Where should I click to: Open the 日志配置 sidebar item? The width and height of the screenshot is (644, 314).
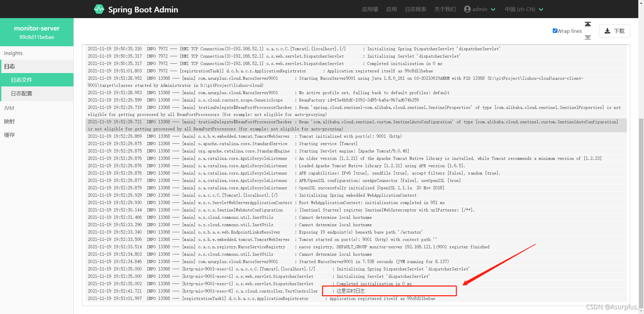(37, 93)
